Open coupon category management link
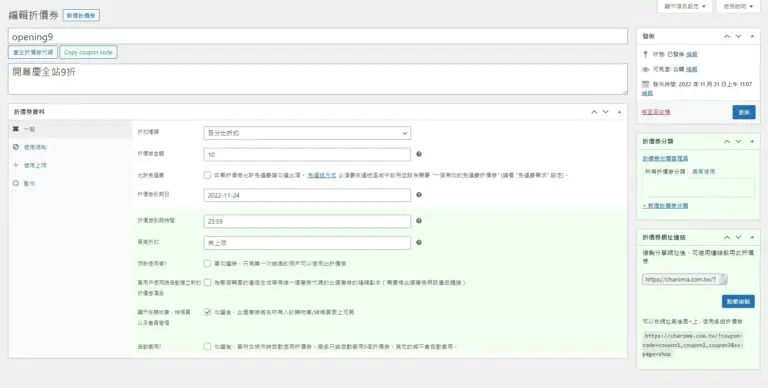The width and height of the screenshot is (768, 388). pos(665,159)
